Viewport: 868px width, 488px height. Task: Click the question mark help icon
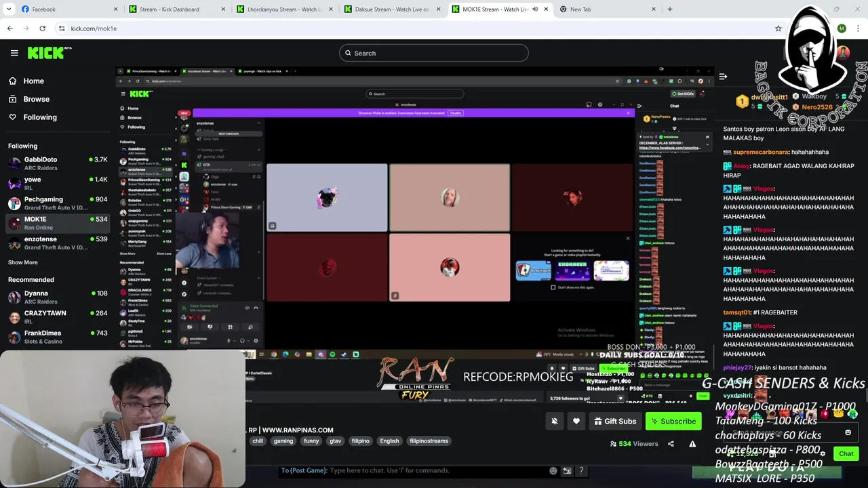[581, 470]
